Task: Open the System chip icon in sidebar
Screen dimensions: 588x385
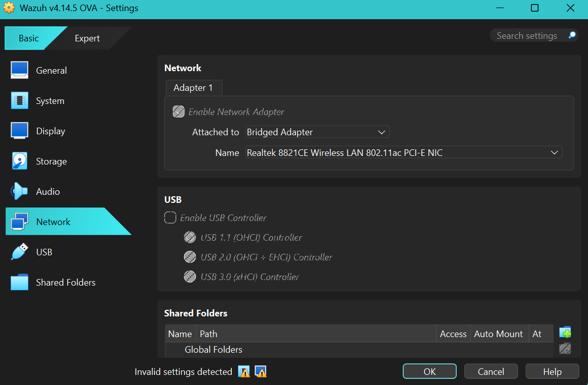Action: 20,100
